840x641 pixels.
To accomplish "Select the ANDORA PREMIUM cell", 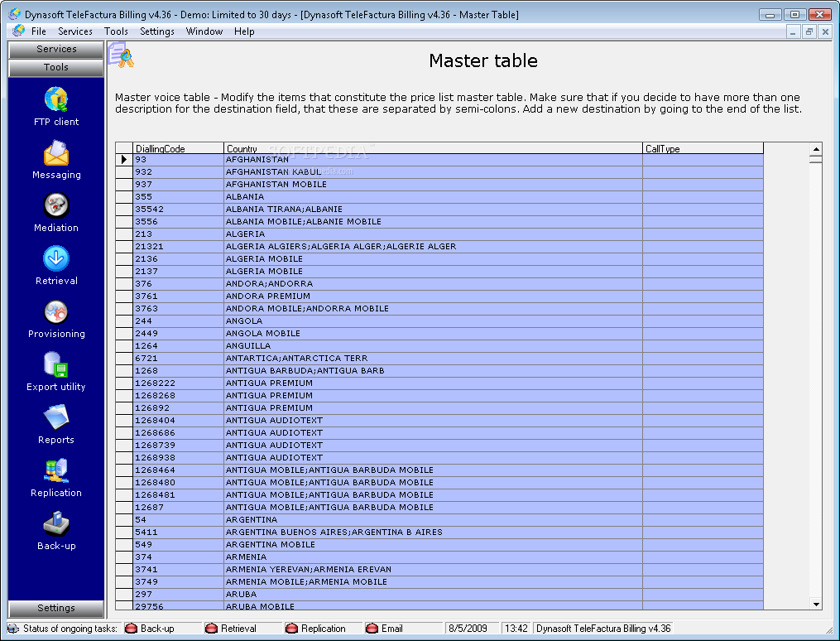I will point(433,296).
